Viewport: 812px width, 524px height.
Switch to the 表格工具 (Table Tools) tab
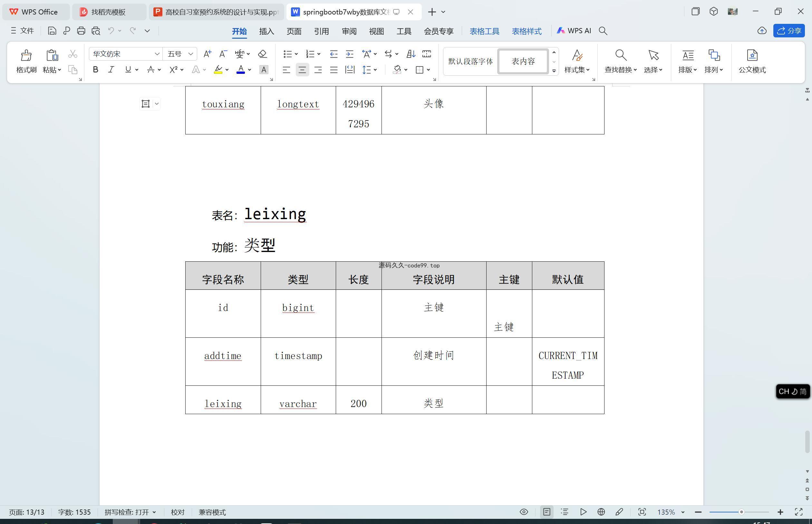pos(484,31)
